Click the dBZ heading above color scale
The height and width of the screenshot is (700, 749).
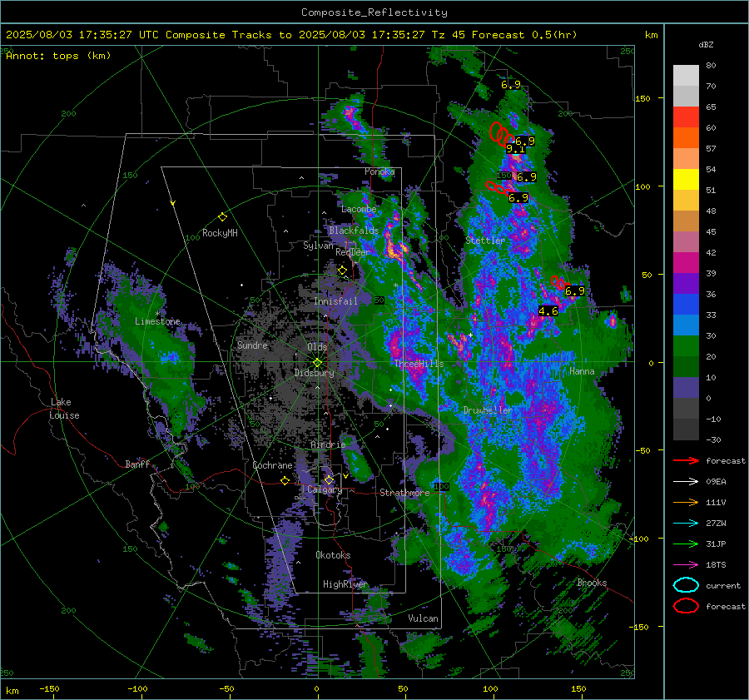tap(706, 45)
